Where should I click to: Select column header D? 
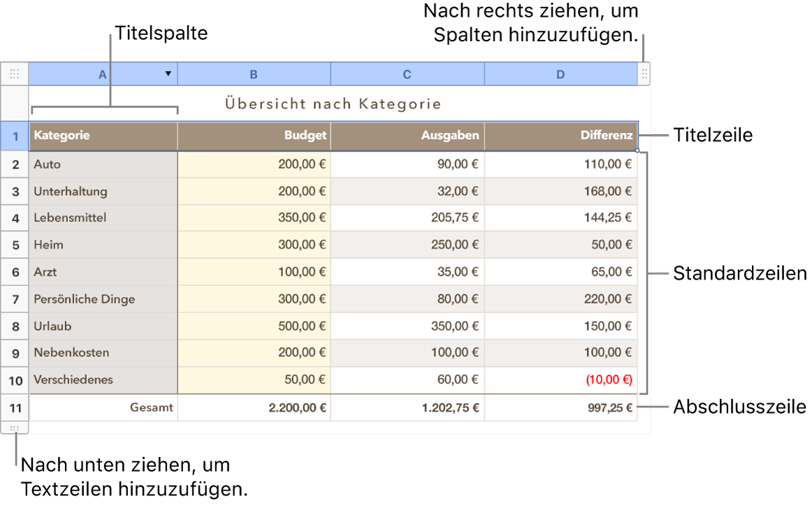coord(560,73)
